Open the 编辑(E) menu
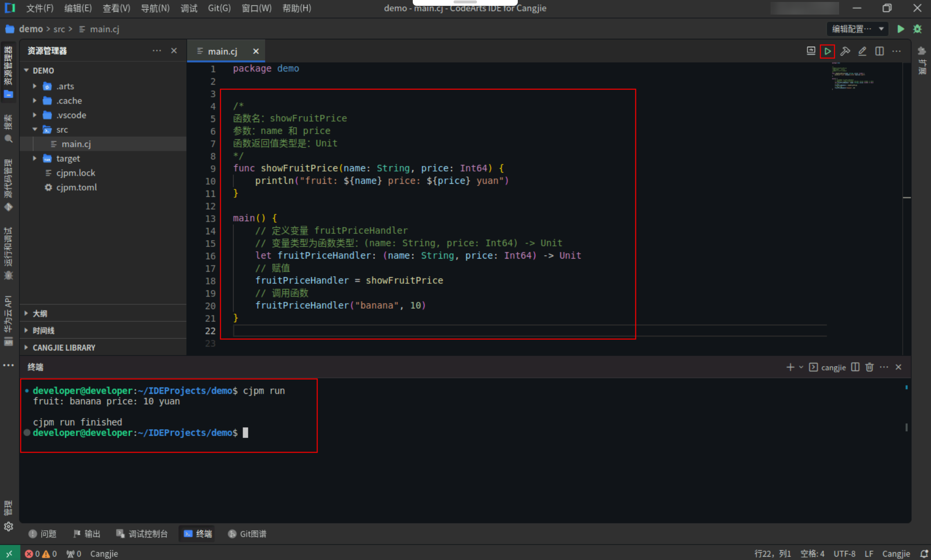The height and width of the screenshot is (560, 931). tap(78, 8)
